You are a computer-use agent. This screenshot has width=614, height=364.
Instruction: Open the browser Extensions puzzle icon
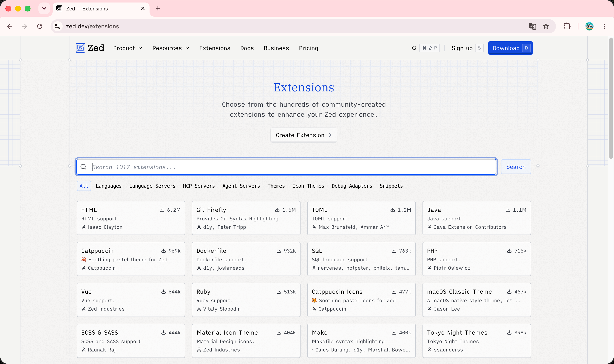click(x=567, y=26)
